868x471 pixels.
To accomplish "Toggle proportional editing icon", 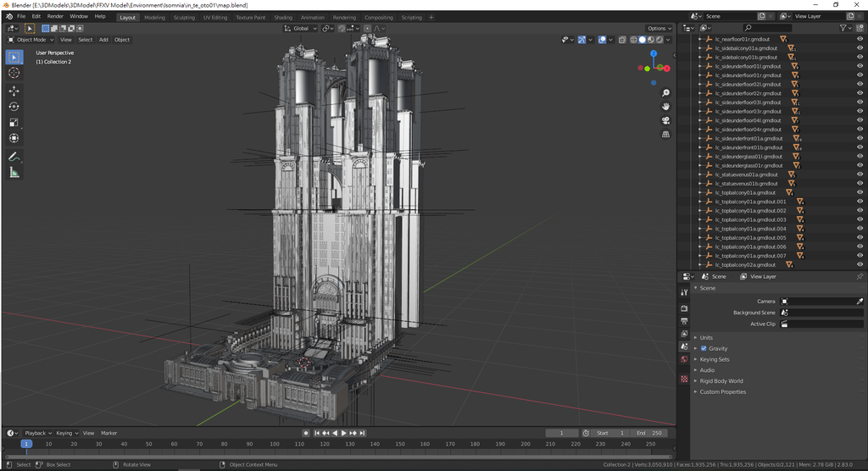I will coord(367,28).
